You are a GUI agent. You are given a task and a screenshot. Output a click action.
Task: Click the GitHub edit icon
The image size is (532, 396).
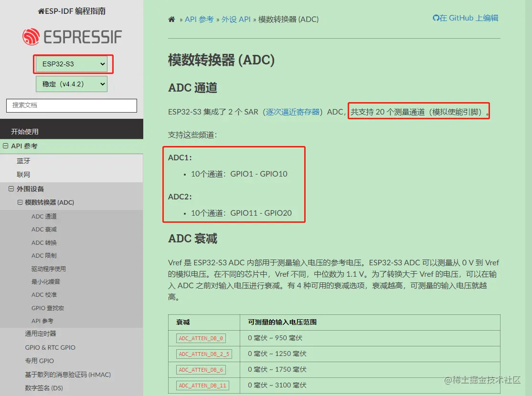point(437,18)
